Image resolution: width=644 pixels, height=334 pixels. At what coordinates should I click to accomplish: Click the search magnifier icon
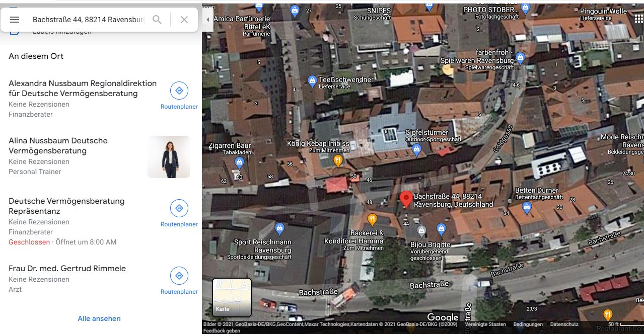coord(157,20)
